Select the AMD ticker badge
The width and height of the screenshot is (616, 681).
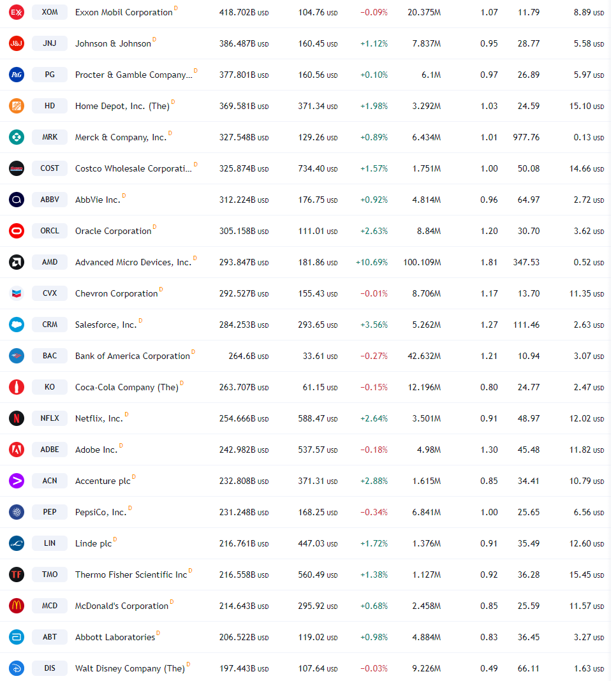[x=50, y=262]
